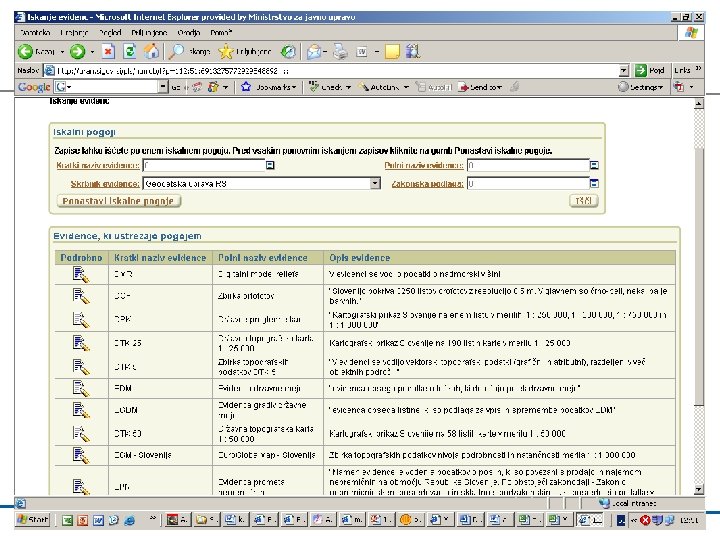Image resolution: width=720 pixels, height=540 pixels.
Task: Open the Urejanje menu
Action: 73,33
